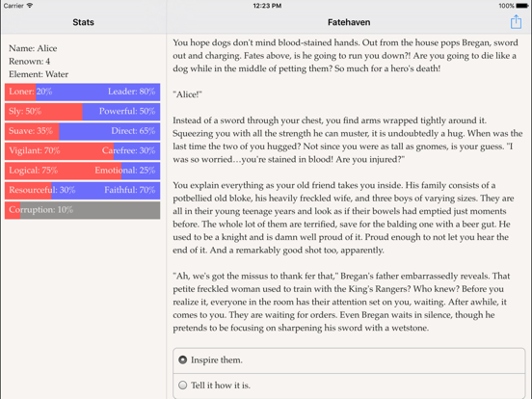Click the Vigilant/Carefree stat bar

point(83,151)
